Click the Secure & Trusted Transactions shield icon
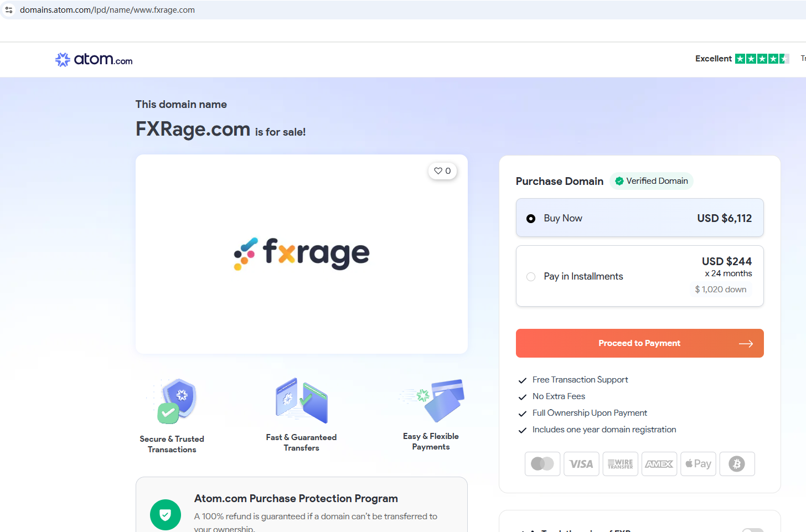This screenshot has width=806, height=532. tap(173, 400)
